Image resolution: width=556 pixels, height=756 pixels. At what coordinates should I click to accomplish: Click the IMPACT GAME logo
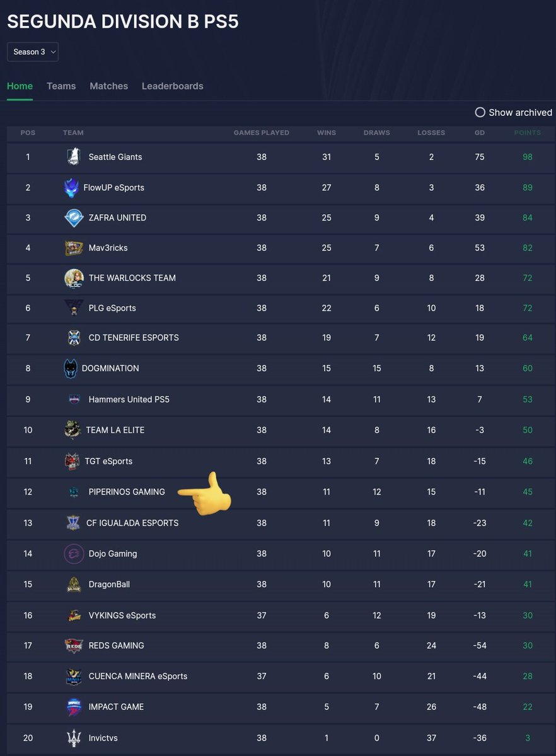(74, 707)
